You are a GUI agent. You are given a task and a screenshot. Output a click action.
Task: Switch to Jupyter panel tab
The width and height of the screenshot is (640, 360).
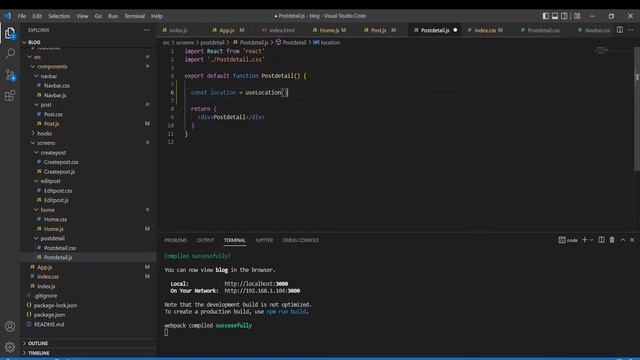[x=264, y=240]
